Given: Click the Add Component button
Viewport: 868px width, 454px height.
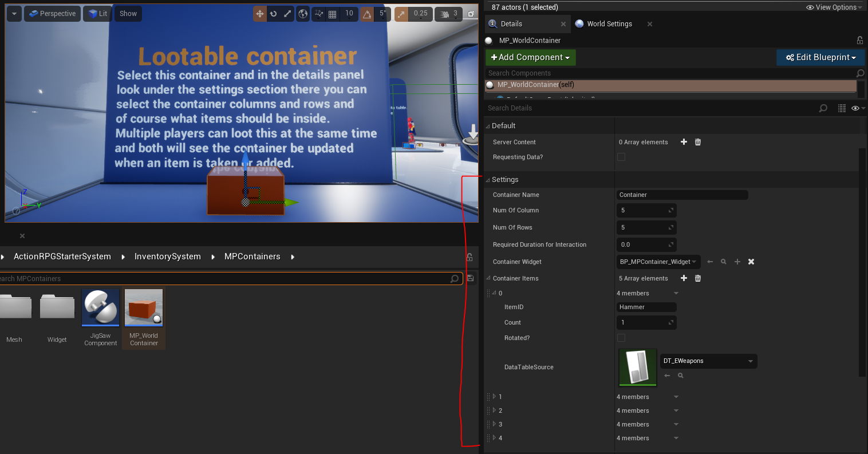Looking at the screenshot, I should 531,57.
